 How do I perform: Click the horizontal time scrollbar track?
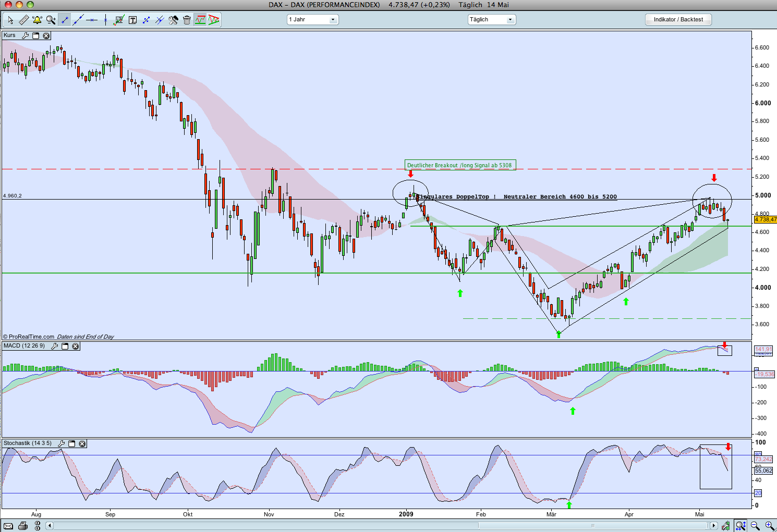click(x=382, y=526)
